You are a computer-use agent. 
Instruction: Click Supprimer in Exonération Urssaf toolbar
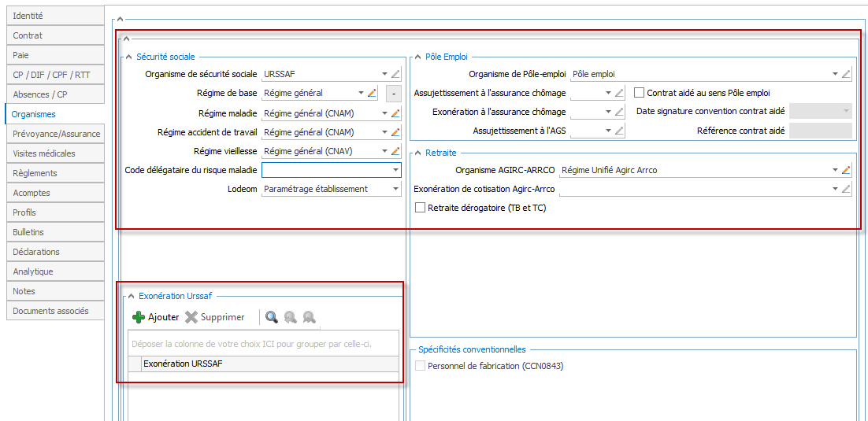215,317
